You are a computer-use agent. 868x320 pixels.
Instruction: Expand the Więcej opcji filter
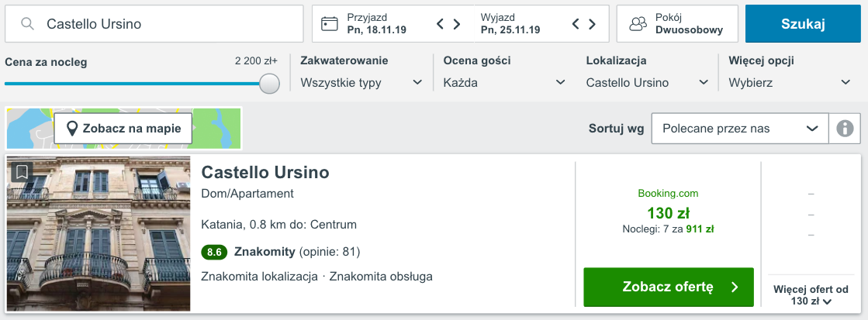coord(790,83)
